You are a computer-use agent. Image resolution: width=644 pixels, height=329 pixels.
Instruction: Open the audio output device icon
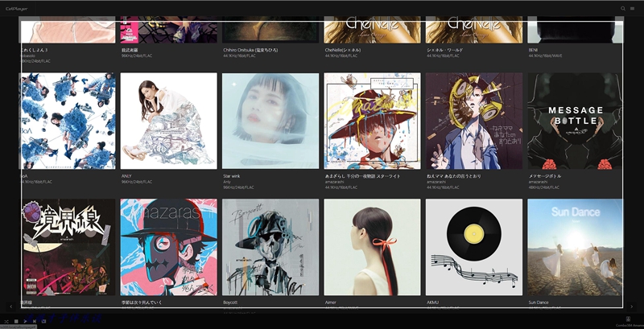628,319
